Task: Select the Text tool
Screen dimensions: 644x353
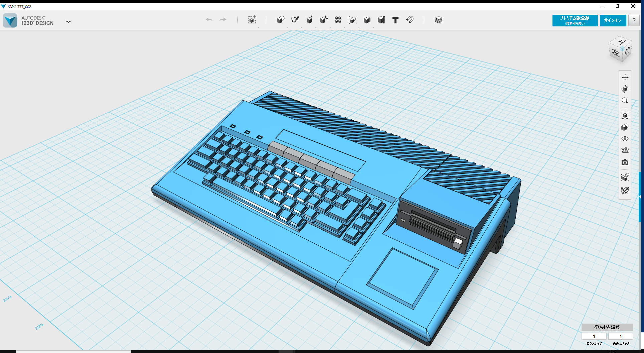Action: pyautogui.click(x=395, y=20)
